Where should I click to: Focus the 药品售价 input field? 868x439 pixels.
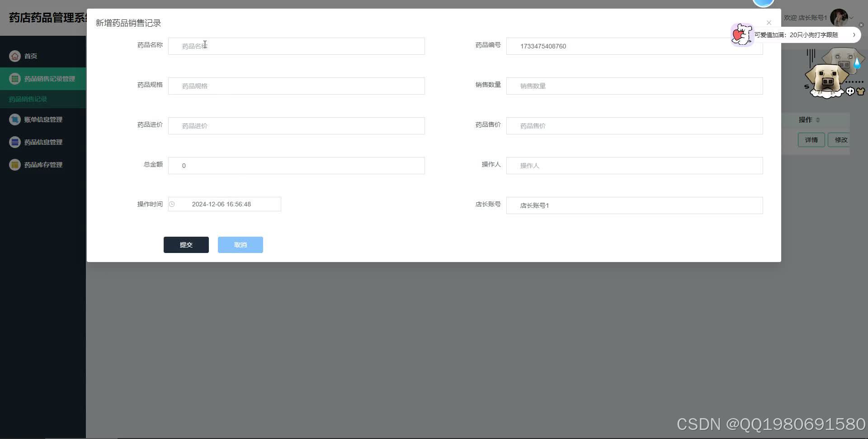pyautogui.click(x=635, y=126)
